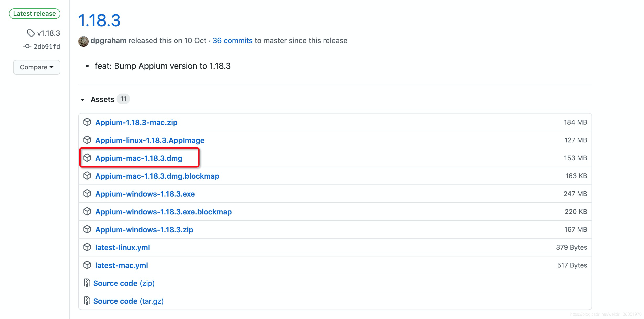This screenshot has width=644, height=319.
Task: Click the Latest release badge
Action: [x=35, y=14]
